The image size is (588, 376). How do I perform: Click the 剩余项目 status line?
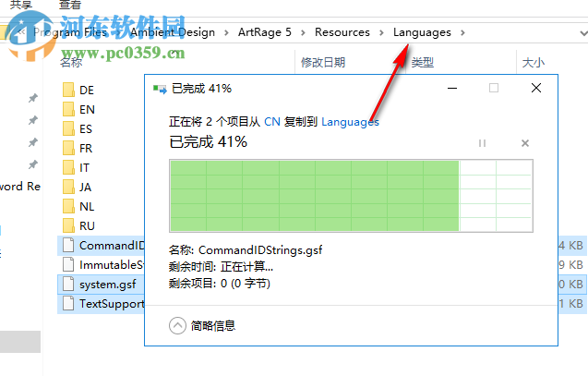point(220,284)
